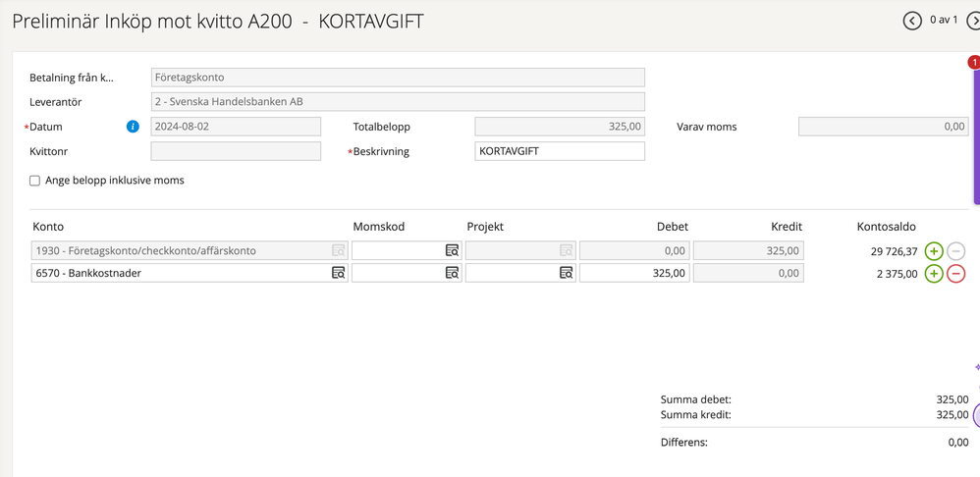This screenshot has width=980, height=477.
Task: Go to the next voucher with right arrow
Action: click(x=972, y=21)
